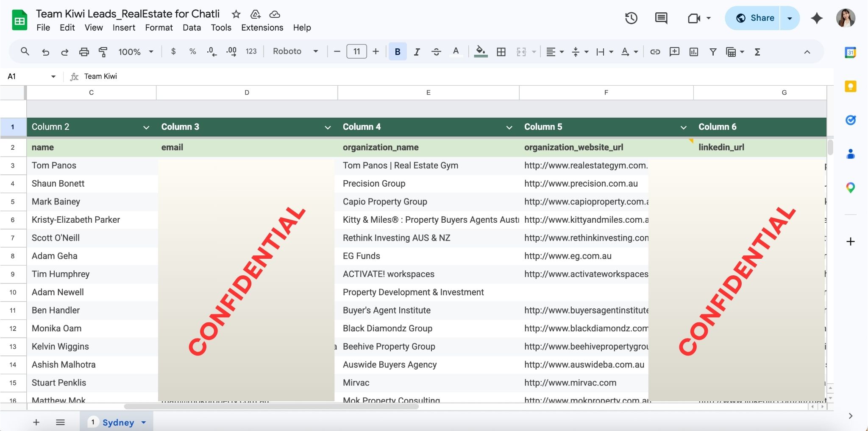Toggle strikethrough formatting
868x431 pixels.
pyautogui.click(x=436, y=52)
